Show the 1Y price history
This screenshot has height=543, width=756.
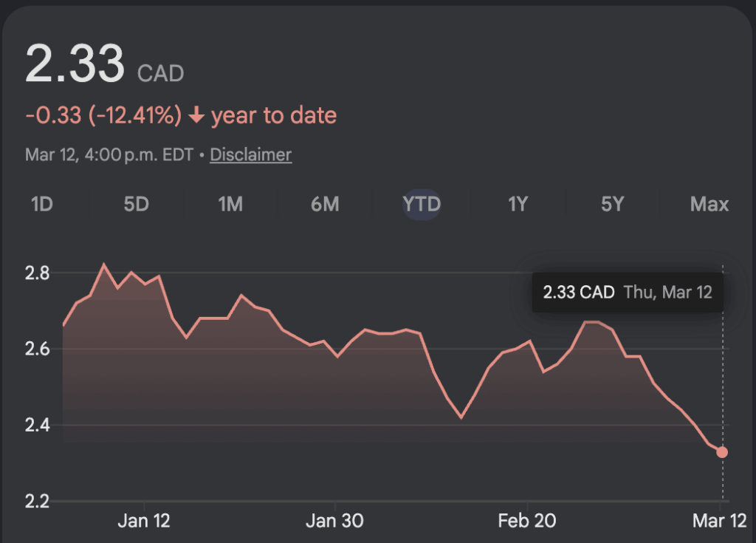coord(518,204)
